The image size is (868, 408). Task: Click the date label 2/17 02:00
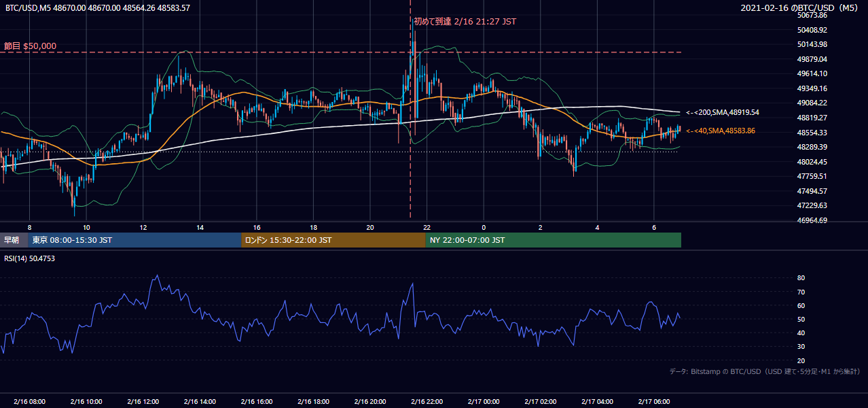[x=540, y=402]
